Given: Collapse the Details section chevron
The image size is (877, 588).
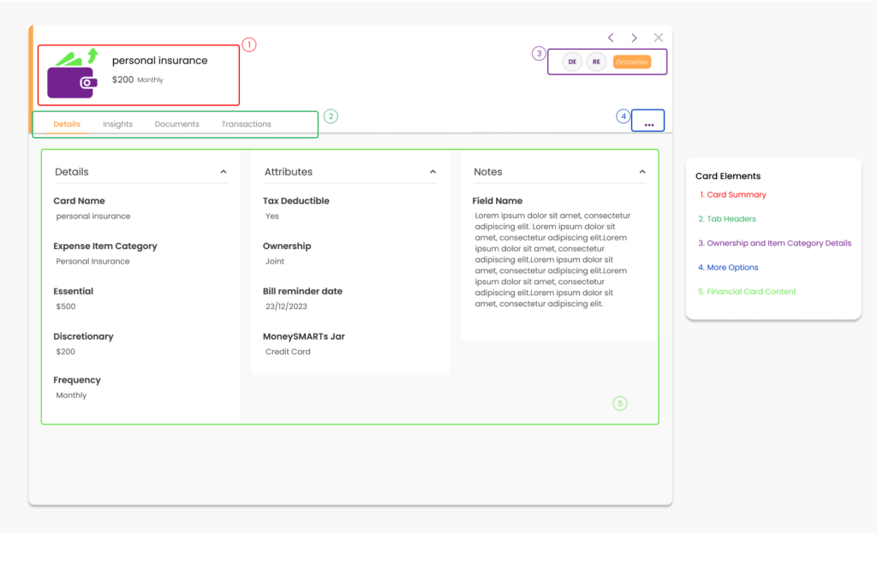Looking at the screenshot, I should 224,172.
